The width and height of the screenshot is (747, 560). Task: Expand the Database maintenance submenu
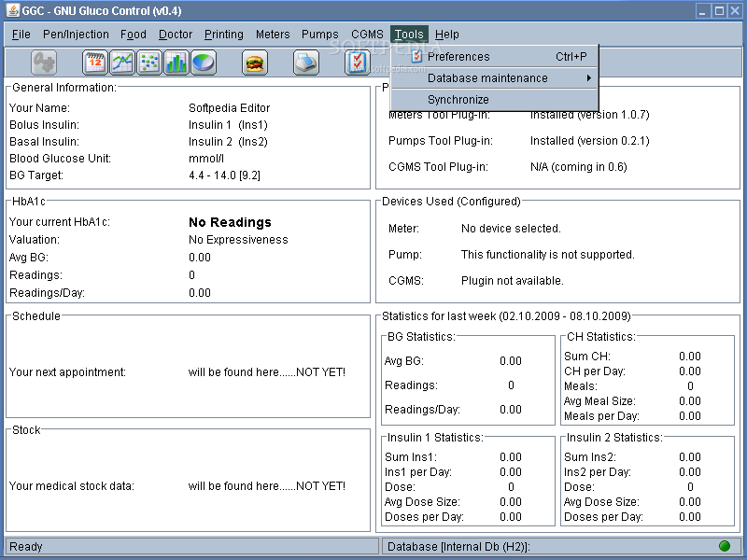click(495, 77)
